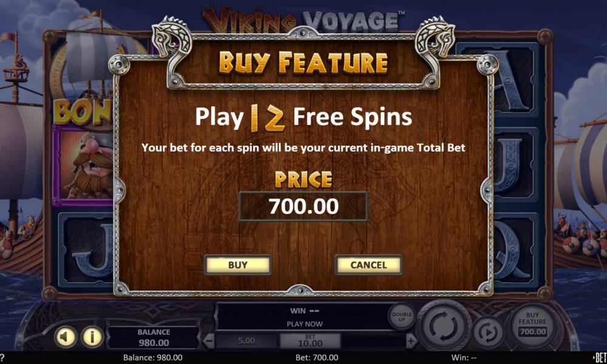Open the info paytable icon
The height and width of the screenshot is (364, 607).
click(x=92, y=337)
